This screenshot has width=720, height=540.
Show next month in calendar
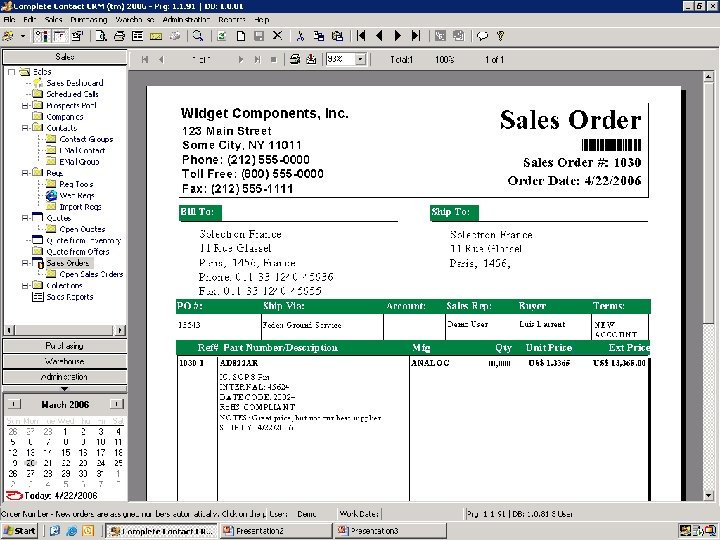(x=116, y=404)
